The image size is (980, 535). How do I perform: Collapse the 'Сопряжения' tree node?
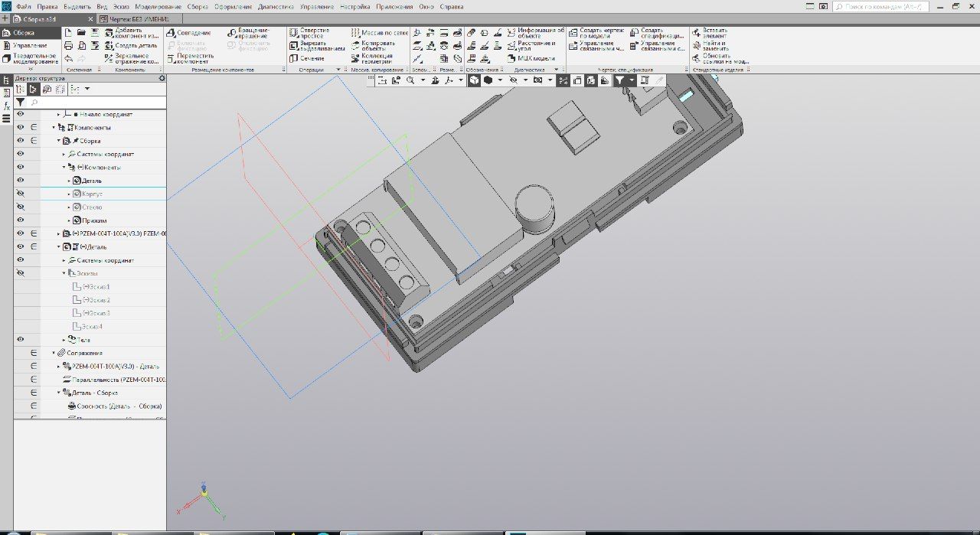tap(54, 353)
